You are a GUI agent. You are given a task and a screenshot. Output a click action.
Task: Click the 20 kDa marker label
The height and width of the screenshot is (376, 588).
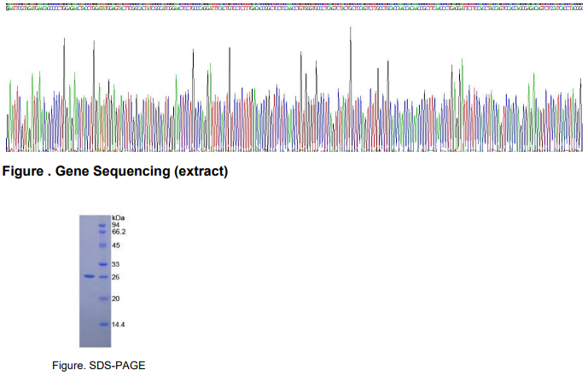click(x=116, y=298)
